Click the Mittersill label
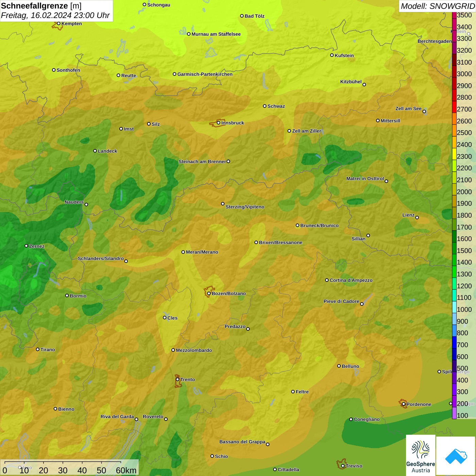The height and width of the screenshot is (476, 476). (390, 121)
